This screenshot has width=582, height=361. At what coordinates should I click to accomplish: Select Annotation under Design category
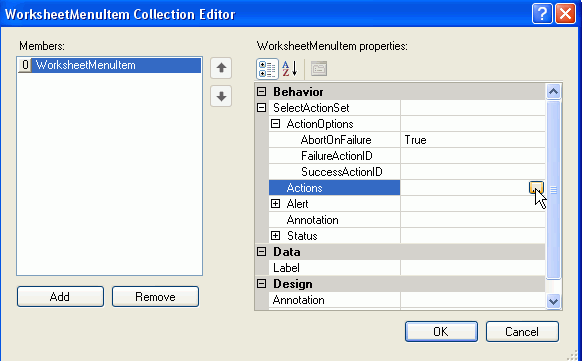click(x=298, y=300)
